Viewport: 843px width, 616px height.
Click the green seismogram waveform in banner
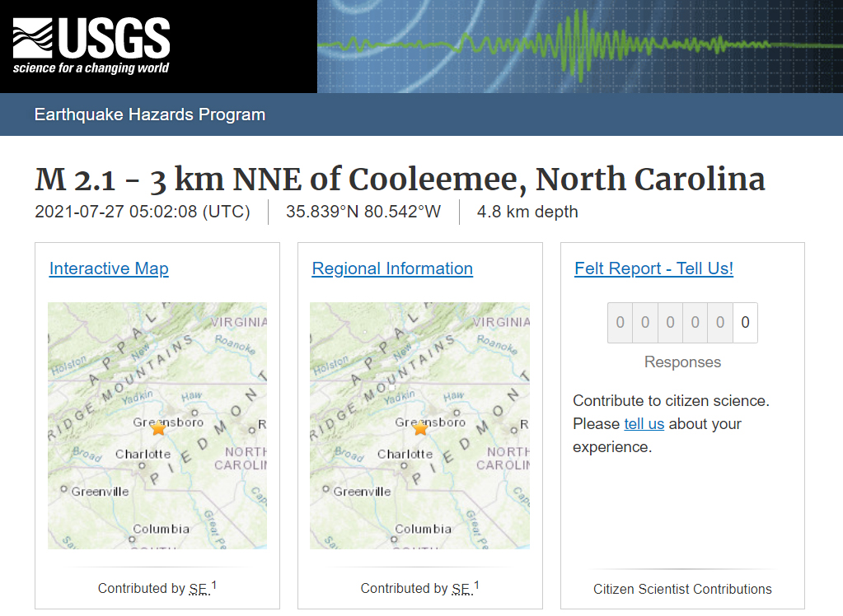click(x=577, y=41)
